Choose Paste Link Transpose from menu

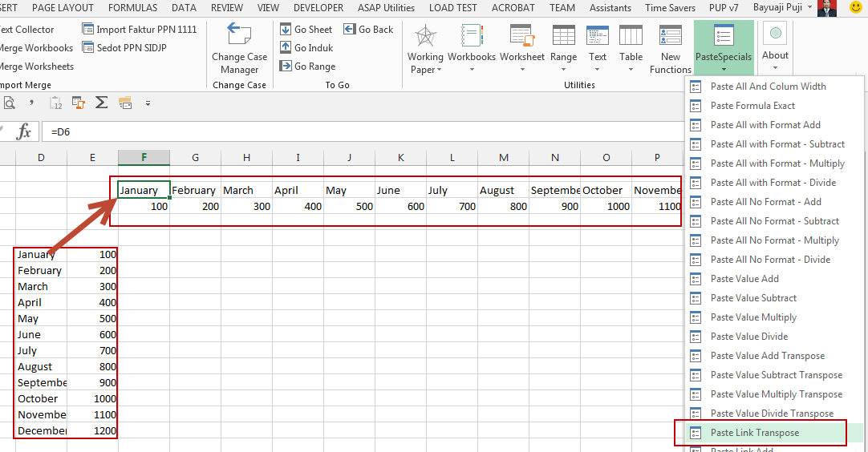754,433
